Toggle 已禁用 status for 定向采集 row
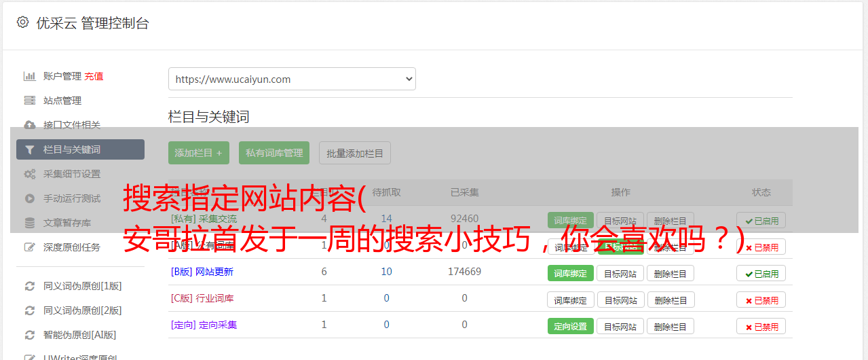Screen dimensions: 868x360 coord(761,326)
